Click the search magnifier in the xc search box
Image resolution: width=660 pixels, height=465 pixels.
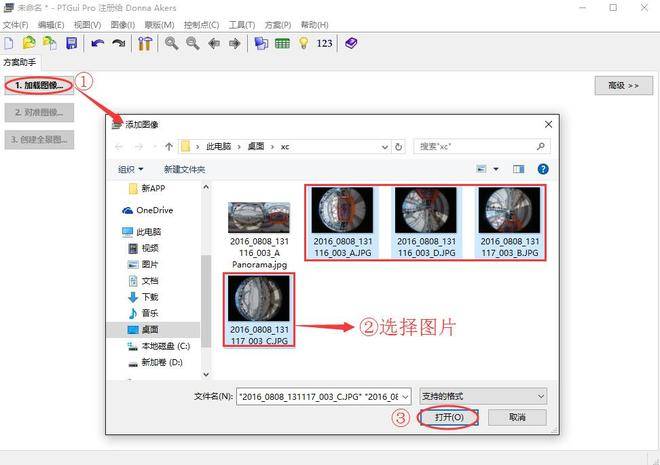pyautogui.click(x=541, y=146)
